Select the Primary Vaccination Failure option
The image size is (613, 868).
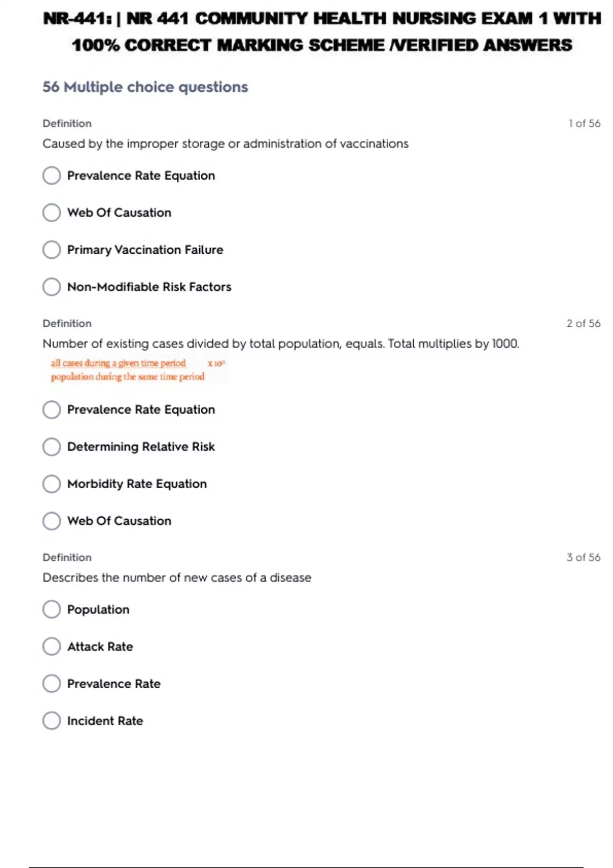[x=52, y=250]
